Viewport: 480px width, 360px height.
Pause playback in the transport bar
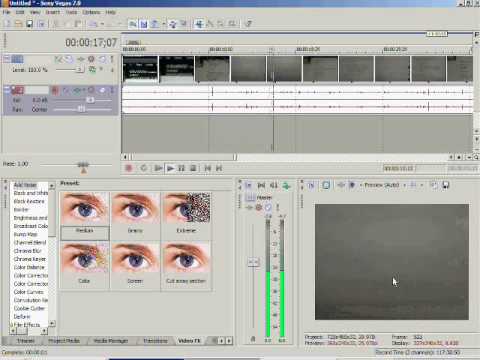click(181, 168)
